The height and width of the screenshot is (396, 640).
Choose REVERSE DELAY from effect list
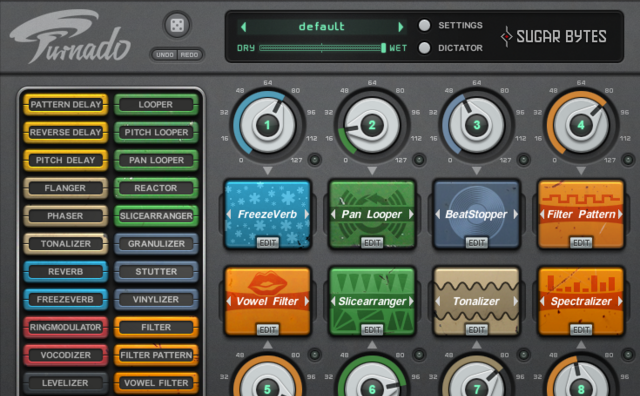click(x=66, y=132)
